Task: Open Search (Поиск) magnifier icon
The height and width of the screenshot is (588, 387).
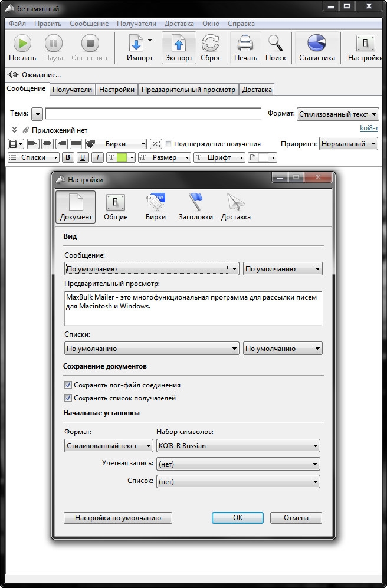Action: (x=276, y=44)
